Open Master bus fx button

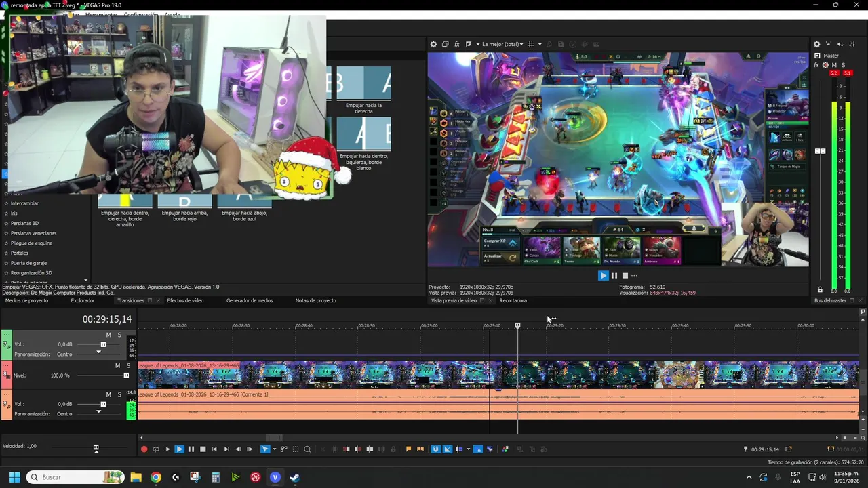816,65
